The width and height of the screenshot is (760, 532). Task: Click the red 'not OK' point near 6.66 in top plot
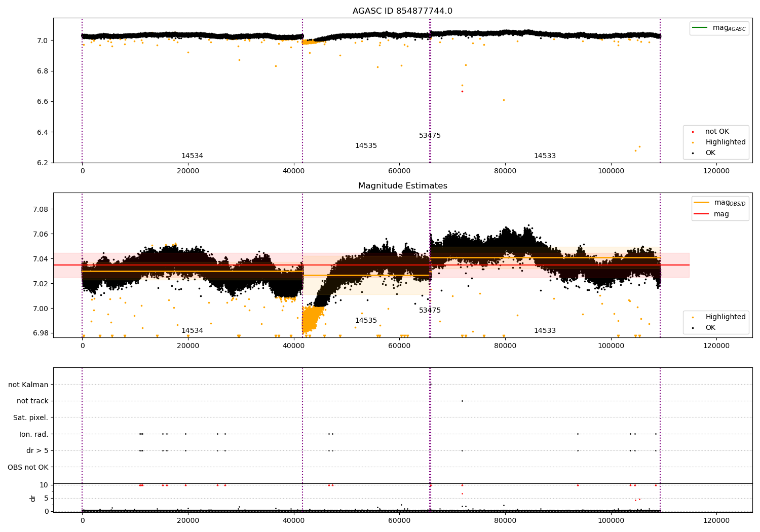pyautogui.click(x=462, y=91)
